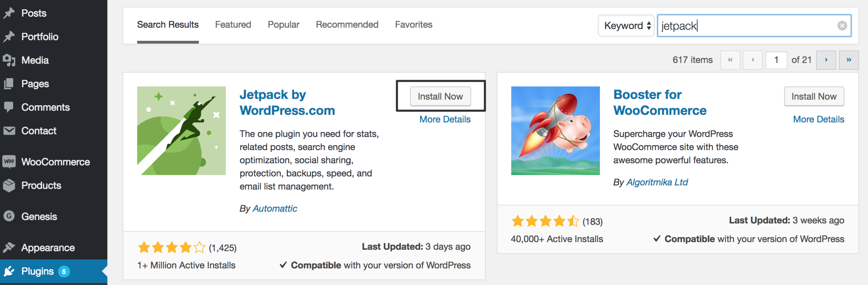Screen dimensions: 868x285
Task: Click the 617 items count text
Action: pos(692,60)
